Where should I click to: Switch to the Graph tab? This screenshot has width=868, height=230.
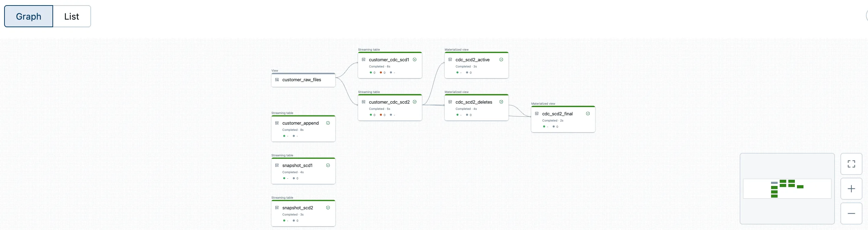point(29,16)
